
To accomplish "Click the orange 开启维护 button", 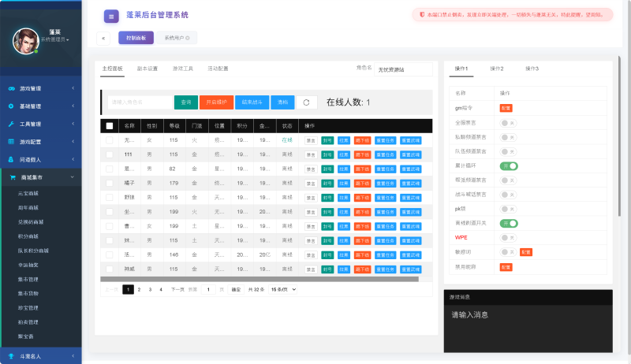I will click(x=216, y=102).
